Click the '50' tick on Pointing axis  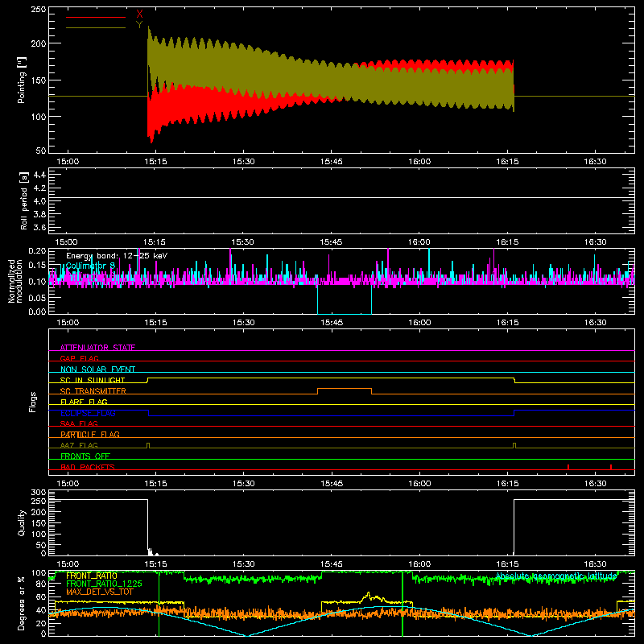(x=41, y=151)
